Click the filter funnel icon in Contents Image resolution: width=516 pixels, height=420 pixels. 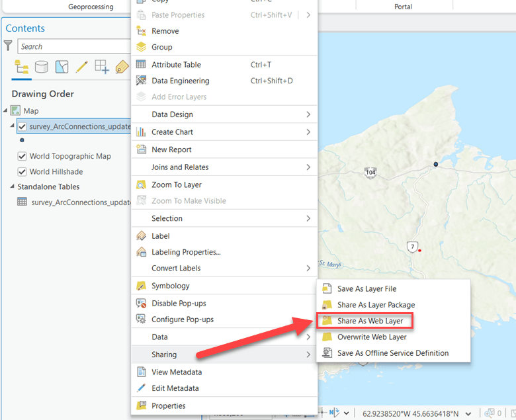click(x=8, y=46)
